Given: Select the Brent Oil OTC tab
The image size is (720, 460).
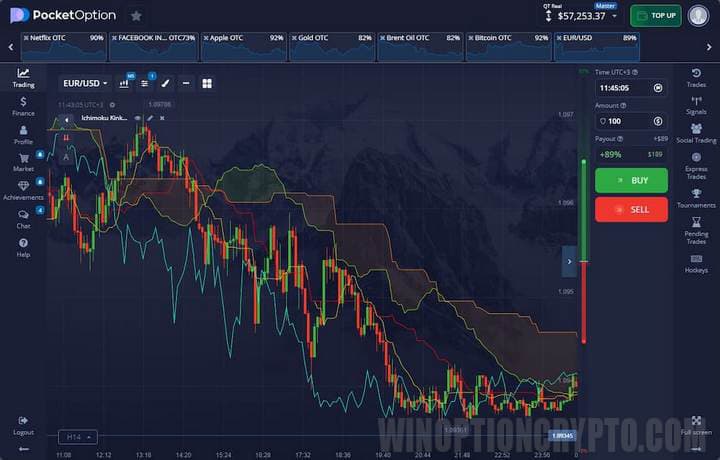Looking at the screenshot, I should pos(420,46).
